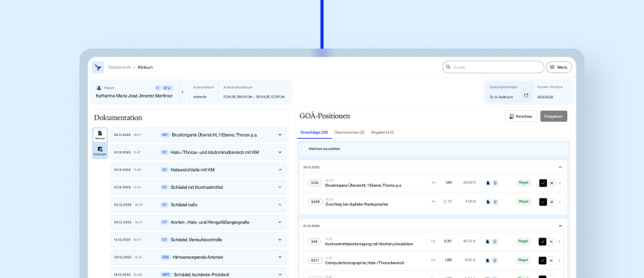Accept position 5135 Brustorgane Übersicht with checkmark
The height and width of the screenshot is (278, 644).
coord(543,183)
